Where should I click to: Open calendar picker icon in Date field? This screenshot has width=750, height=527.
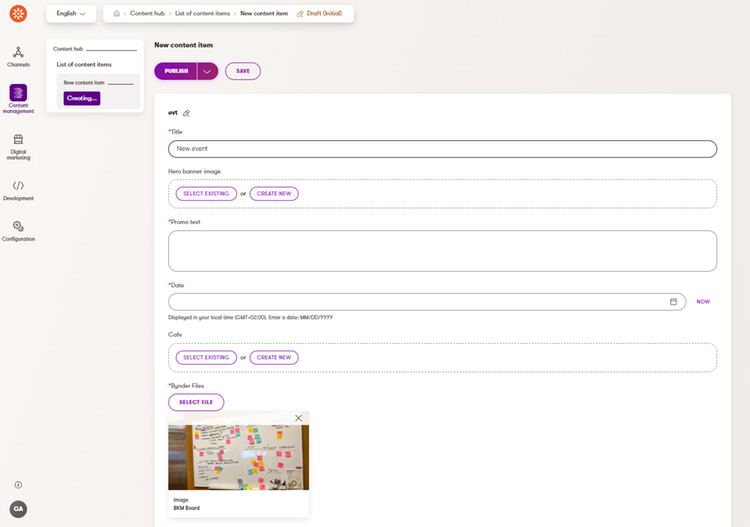pyautogui.click(x=673, y=302)
